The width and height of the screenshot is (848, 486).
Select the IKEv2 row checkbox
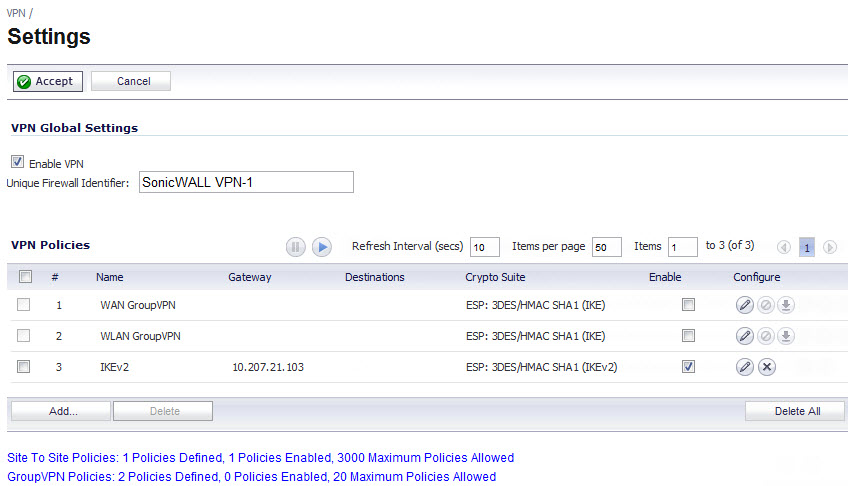(x=23, y=367)
